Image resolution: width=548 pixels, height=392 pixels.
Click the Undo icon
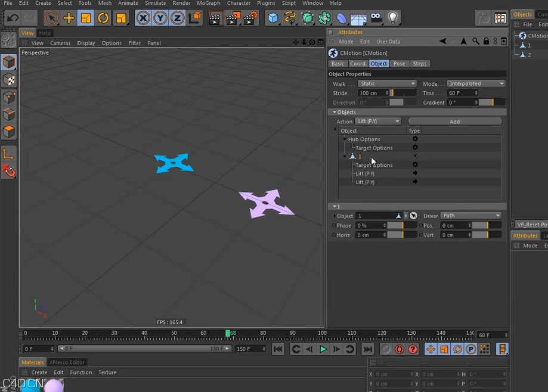click(x=12, y=18)
